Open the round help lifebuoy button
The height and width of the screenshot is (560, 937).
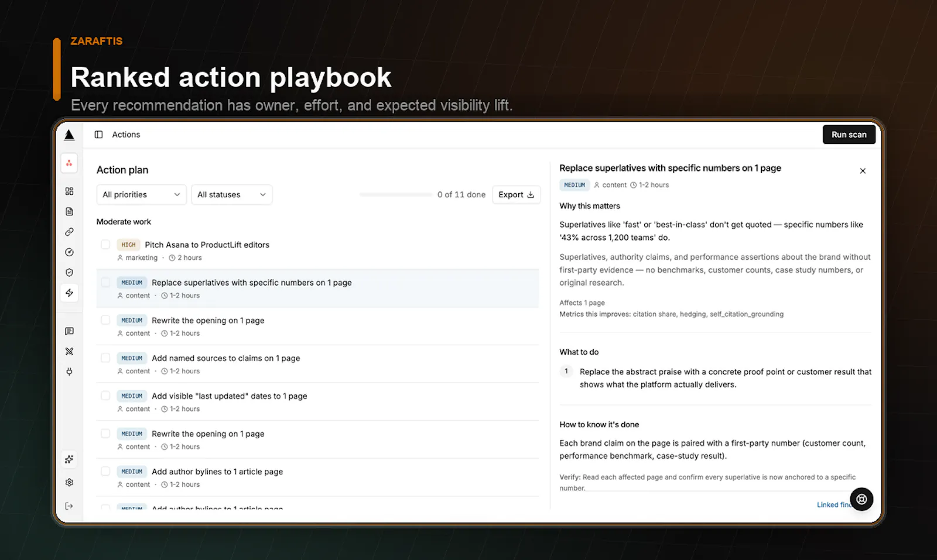click(x=861, y=499)
